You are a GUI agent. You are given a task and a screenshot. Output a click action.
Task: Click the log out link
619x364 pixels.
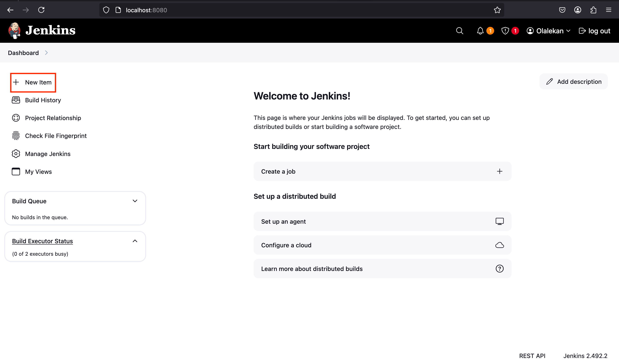594,31
